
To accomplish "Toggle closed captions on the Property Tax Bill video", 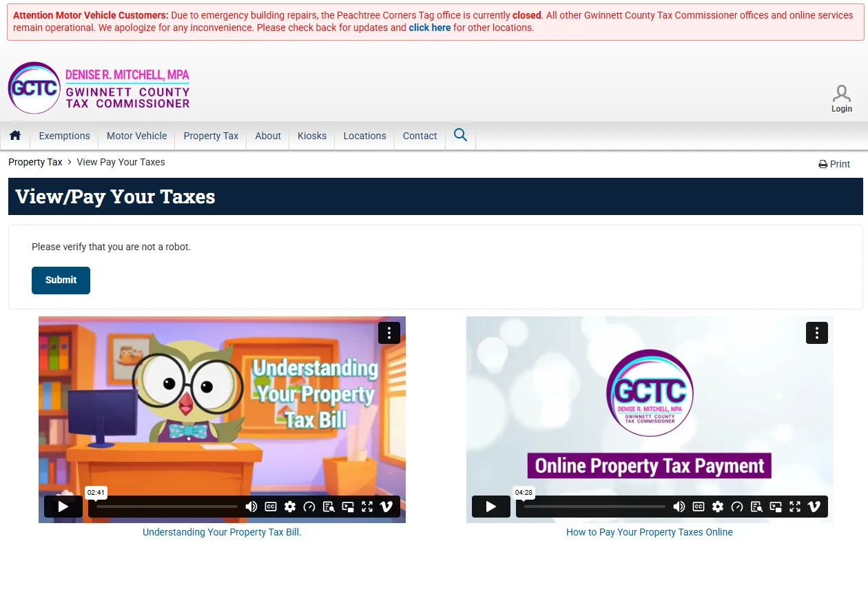I will [271, 507].
